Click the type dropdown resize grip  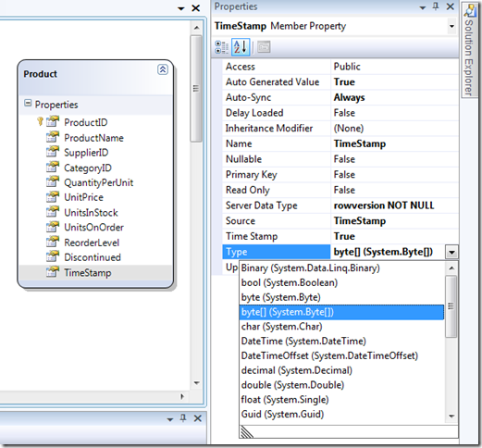point(247,431)
